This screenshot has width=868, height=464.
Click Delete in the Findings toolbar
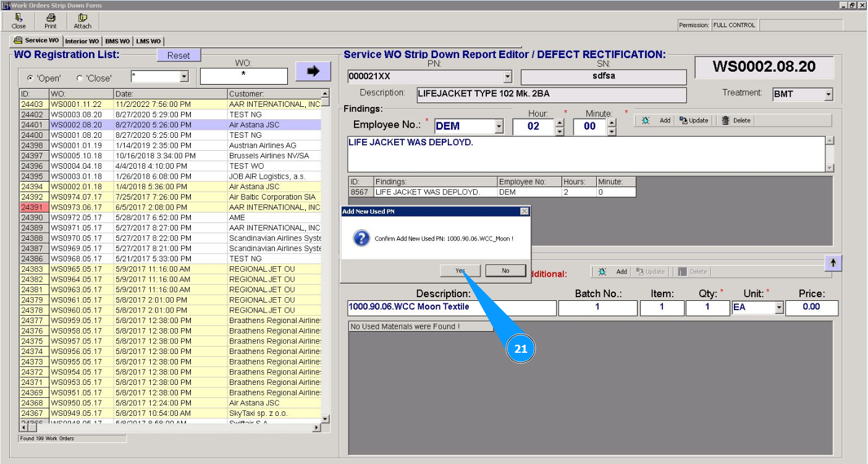(736, 120)
